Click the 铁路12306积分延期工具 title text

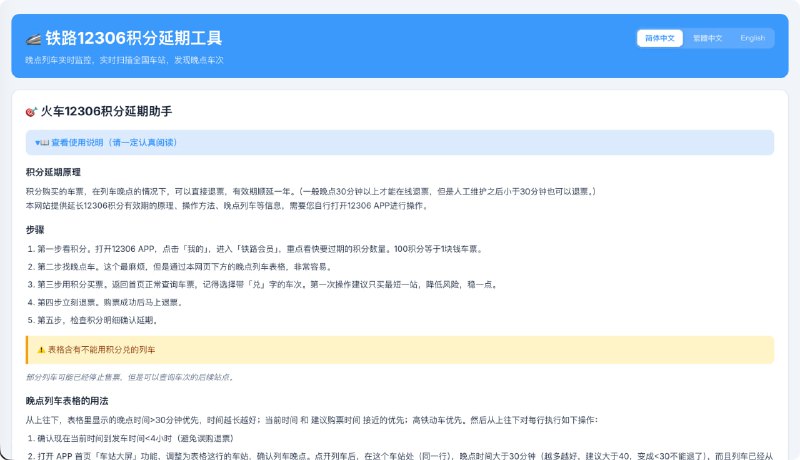pos(134,38)
